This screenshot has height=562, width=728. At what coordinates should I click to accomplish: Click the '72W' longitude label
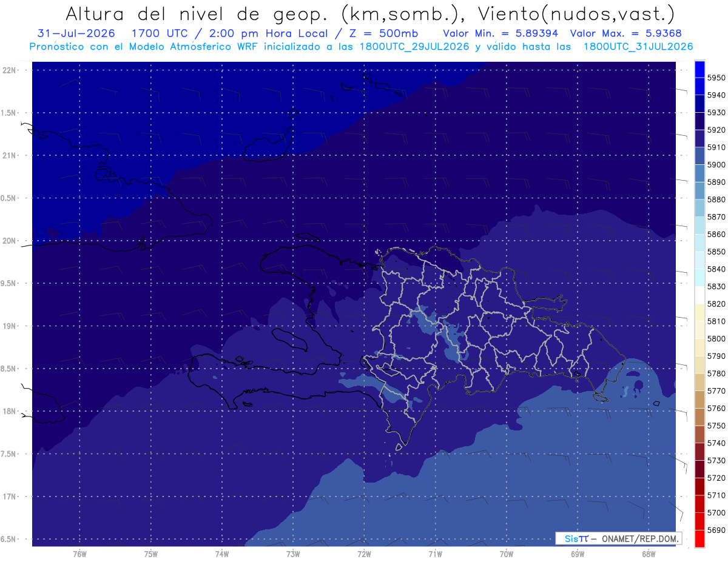[x=364, y=554]
